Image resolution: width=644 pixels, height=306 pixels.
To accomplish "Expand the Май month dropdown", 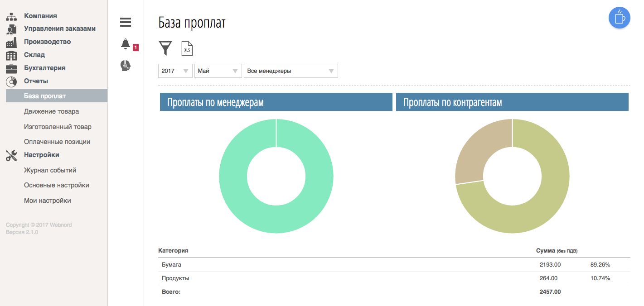I will click(x=218, y=71).
